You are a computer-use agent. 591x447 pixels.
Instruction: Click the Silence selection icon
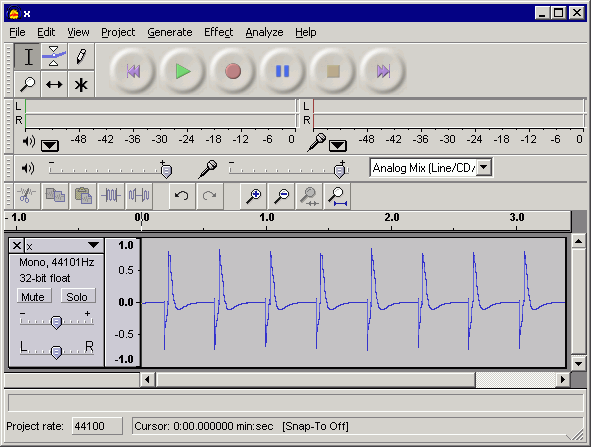[x=139, y=196]
